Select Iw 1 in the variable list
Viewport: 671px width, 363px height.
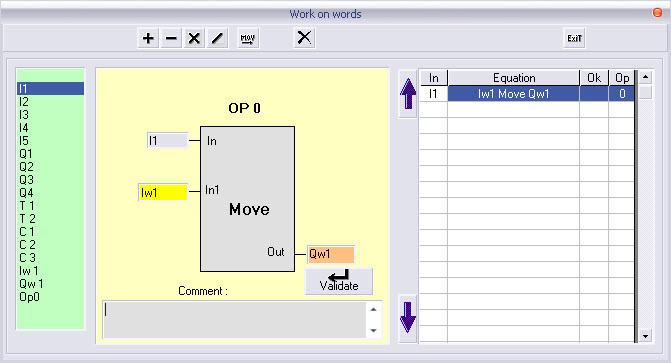coord(28,271)
